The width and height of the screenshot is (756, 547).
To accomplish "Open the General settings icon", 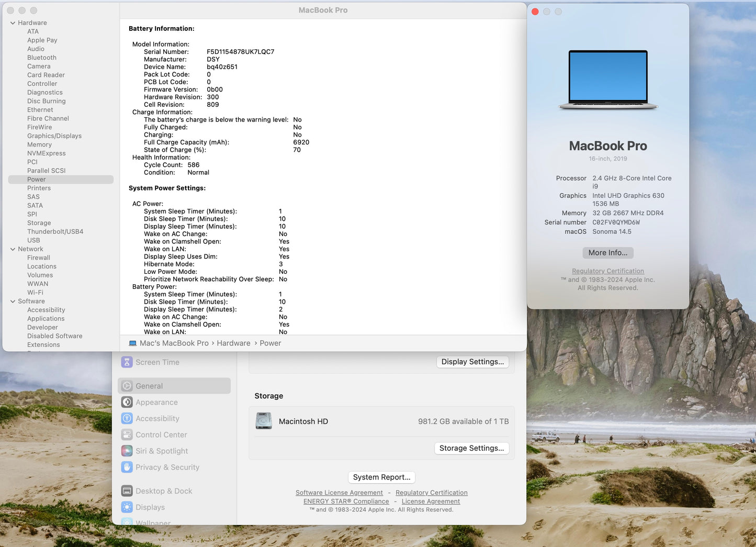I will pyautogui.click(x=127, y=386).
